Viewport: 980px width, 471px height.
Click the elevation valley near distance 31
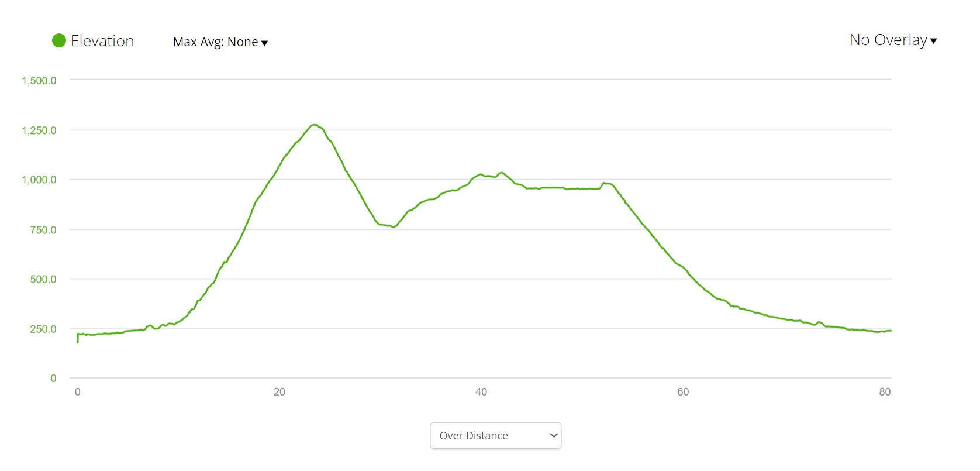click(394, 227)
